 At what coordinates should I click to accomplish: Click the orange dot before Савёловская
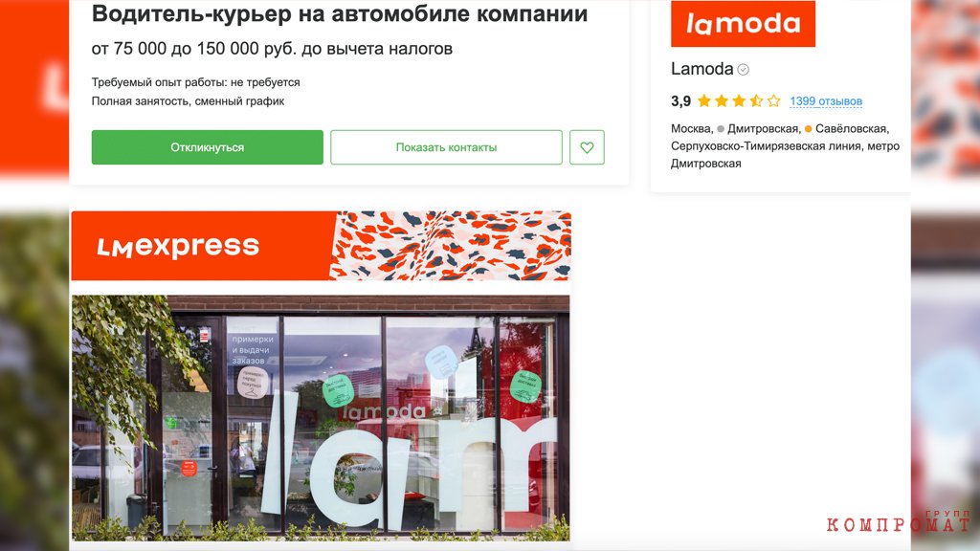[x=808, y=129]
